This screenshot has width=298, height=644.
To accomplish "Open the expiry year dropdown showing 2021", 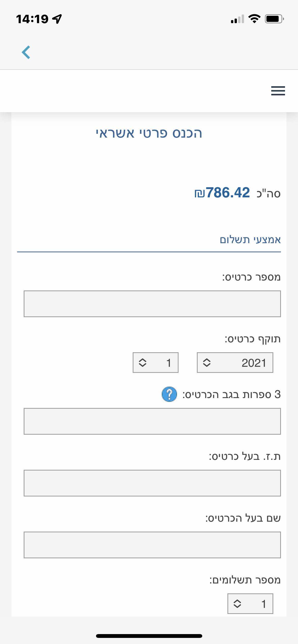I will 235,362.
